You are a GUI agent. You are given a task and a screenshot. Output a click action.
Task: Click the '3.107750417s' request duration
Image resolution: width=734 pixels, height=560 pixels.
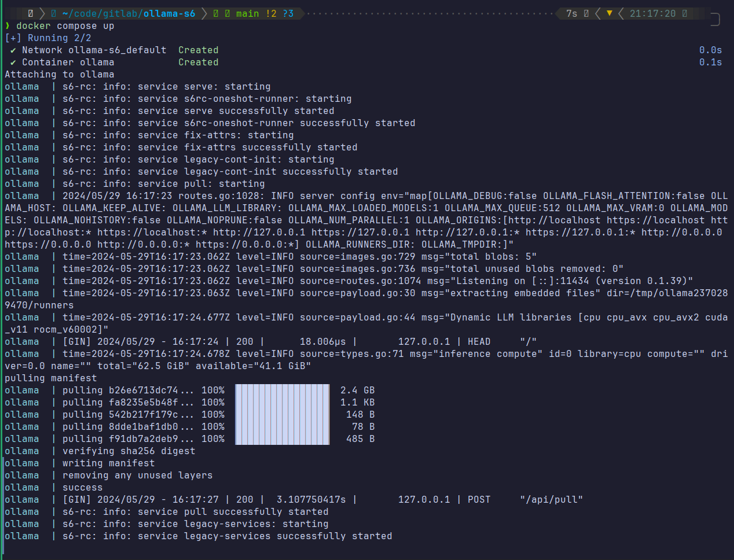(x=311, y=500)
